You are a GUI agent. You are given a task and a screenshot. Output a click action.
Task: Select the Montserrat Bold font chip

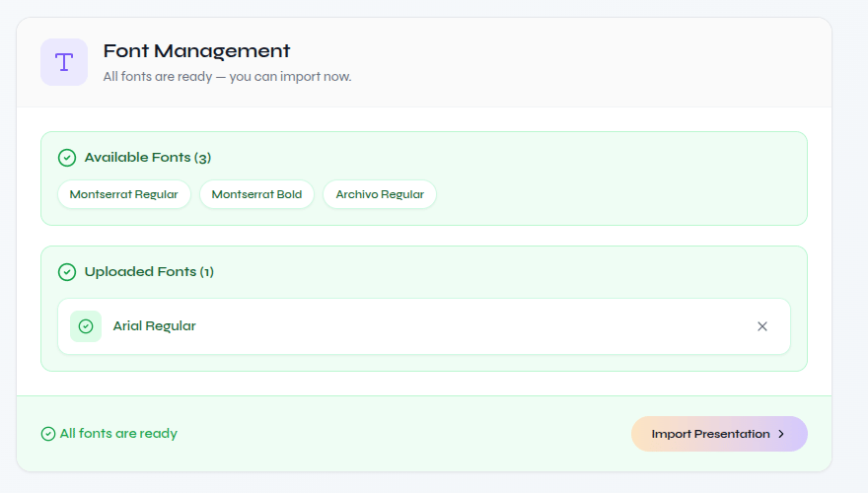point(256,194)
